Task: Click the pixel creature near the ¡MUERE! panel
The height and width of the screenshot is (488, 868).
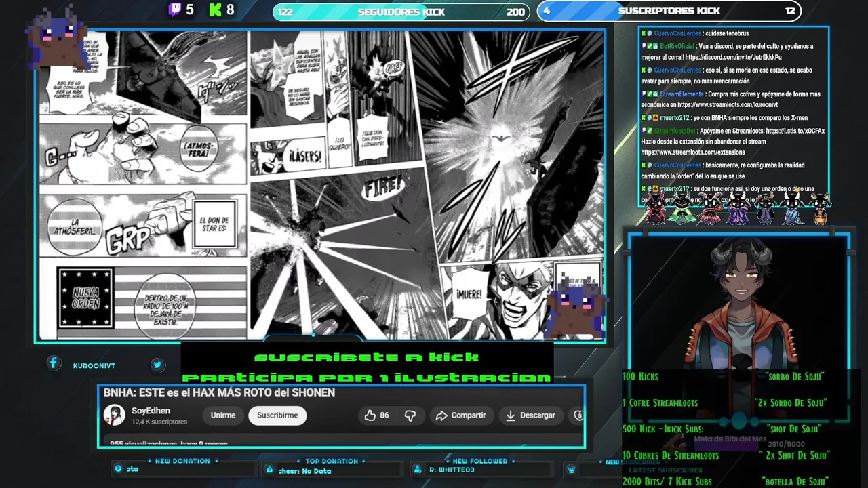Action: pos(576,305)
